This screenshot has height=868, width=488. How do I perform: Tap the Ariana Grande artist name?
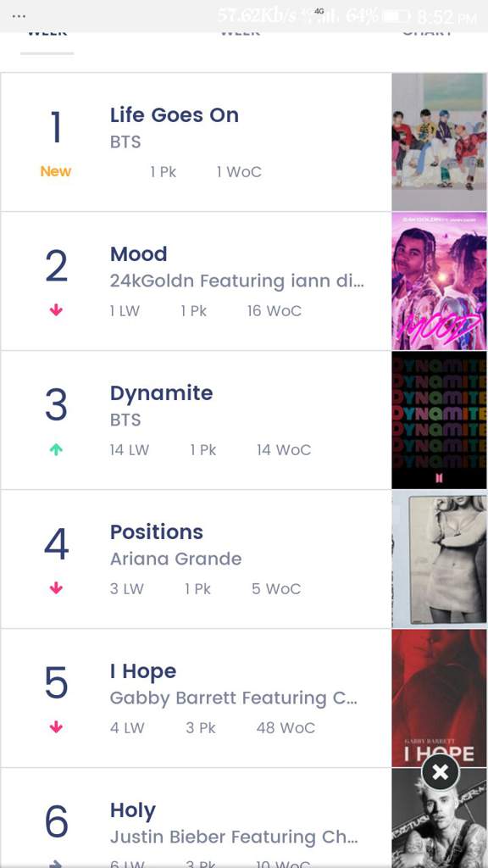176,559
